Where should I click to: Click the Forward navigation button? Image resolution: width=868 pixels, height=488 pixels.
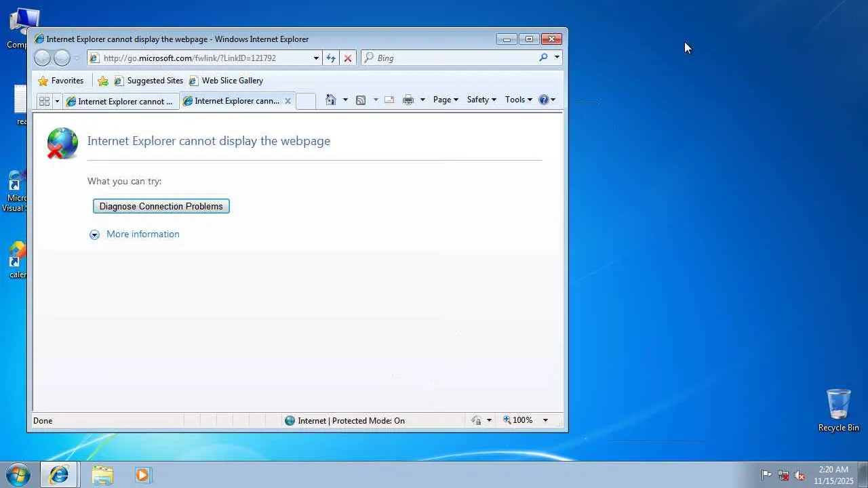pyautogui.click(x=62, y=58)
